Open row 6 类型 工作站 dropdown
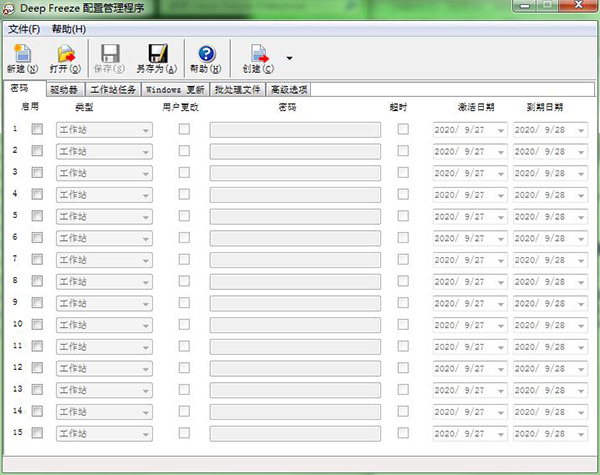This screenshot has width=600, height=475. pos(104,238)
